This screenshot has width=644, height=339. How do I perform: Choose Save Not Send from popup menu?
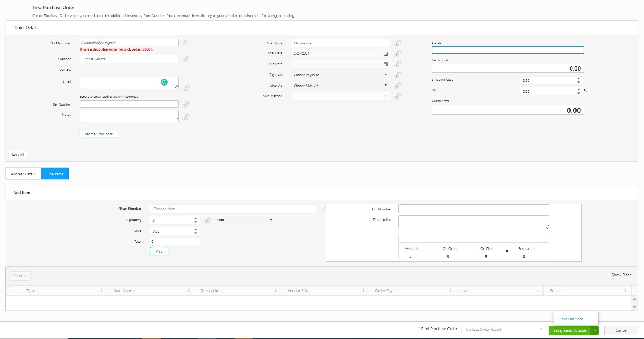571,319
